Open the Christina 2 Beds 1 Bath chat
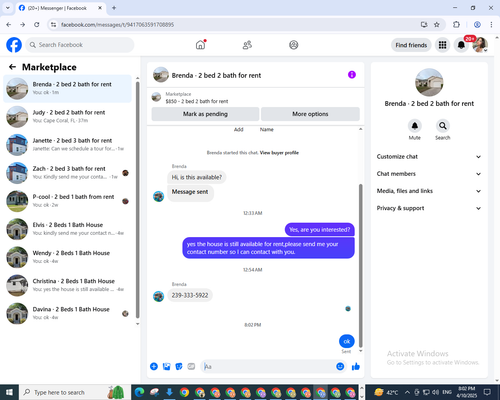 click(x=67, y=285)
